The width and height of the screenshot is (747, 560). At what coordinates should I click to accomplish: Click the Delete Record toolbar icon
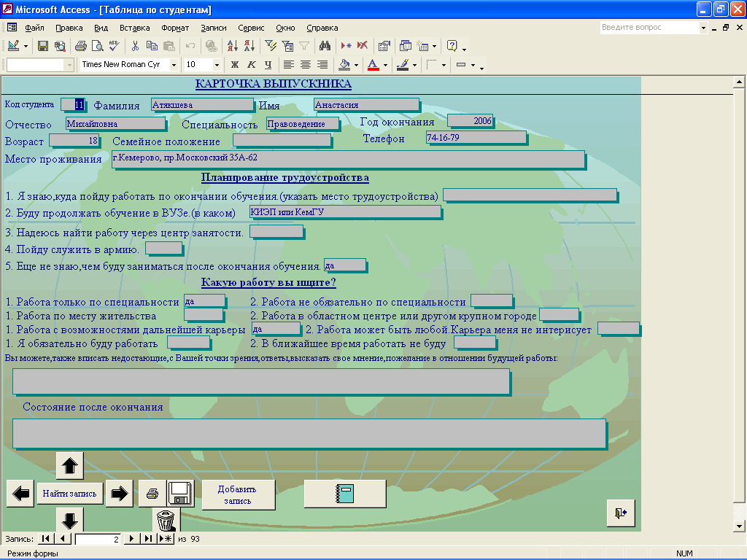tap(363, 46)
